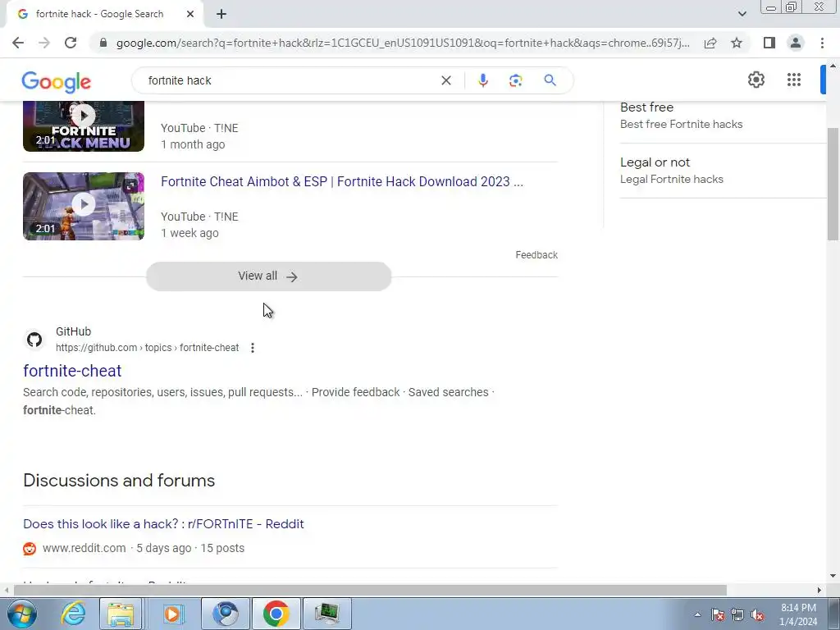Share this page using the share icon
The width and height of the screenshot is (840, 630).
pos(710,43)
